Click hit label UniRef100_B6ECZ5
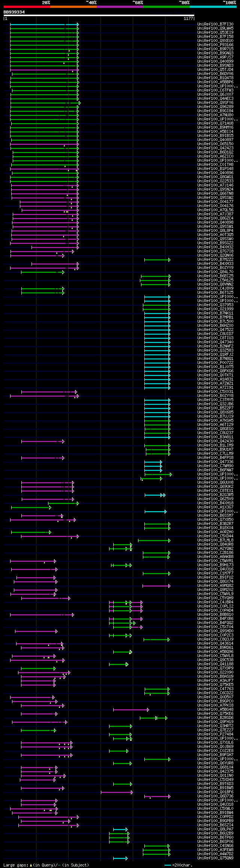 click(x=215, y=276)
